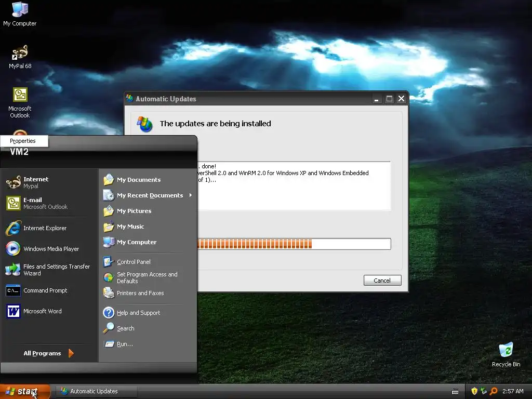Open the Recycle Bin on desktop
Screen dimensions: 532x399
coord(506,354)
